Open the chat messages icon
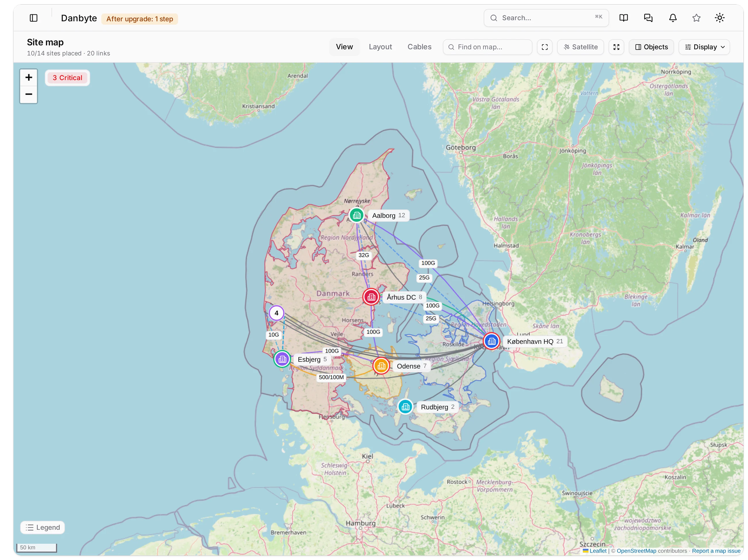Image resolution: width=748 pixels, height=560 pixels. coord(648,18)
